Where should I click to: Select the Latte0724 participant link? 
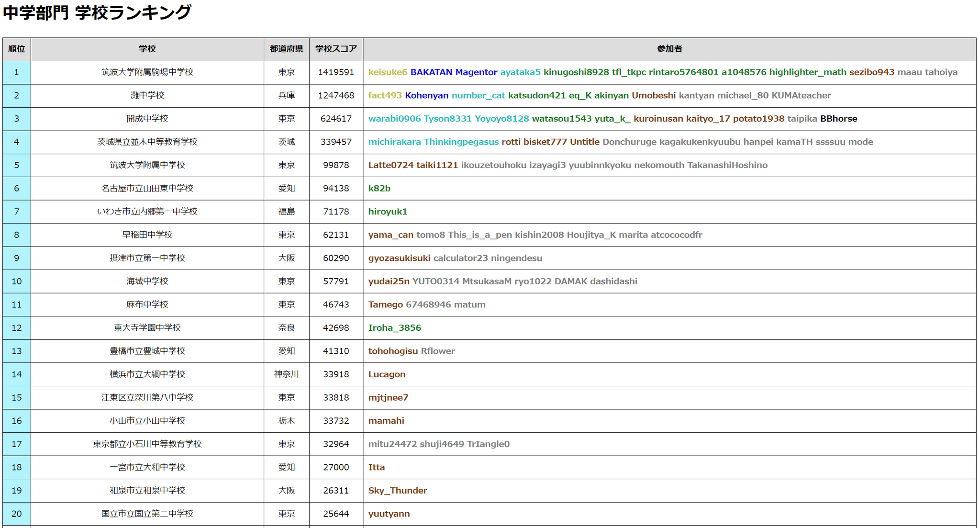(389, 165)
